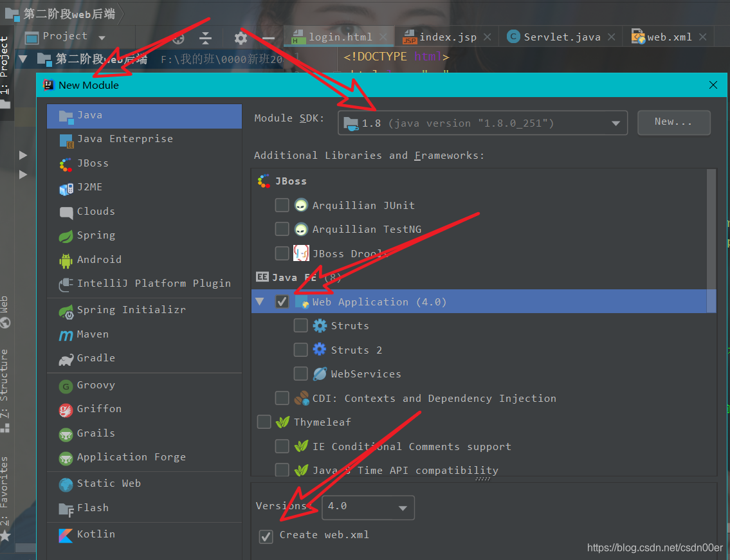Select Clouds module type
The width and height of the screenshot is (730, 560).
pos(144,212)
